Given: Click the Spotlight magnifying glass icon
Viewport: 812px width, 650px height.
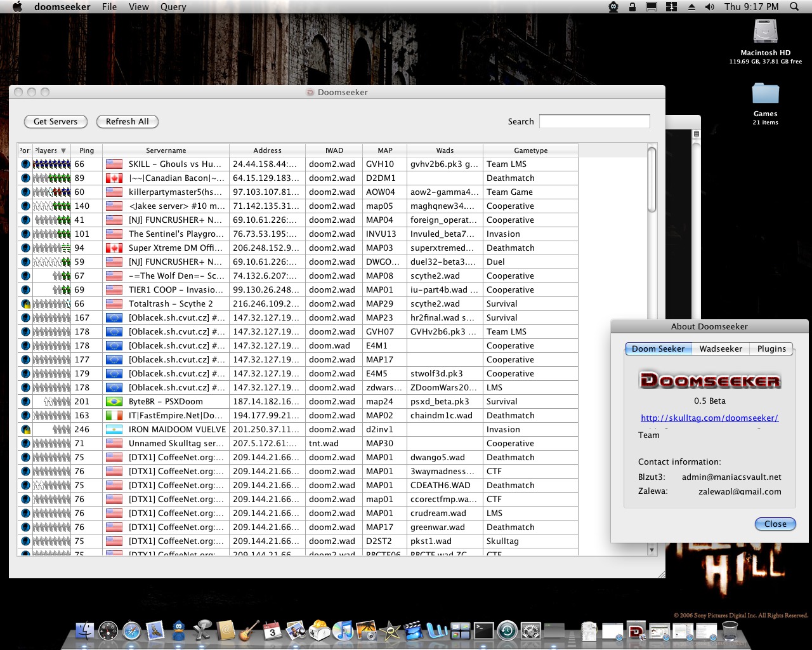Looking at the screenshot, I should [x=794, y=7].
